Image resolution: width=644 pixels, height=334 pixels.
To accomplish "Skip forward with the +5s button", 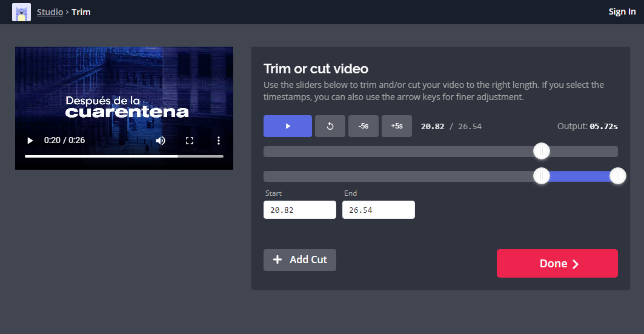I will [x=396, y=126].
